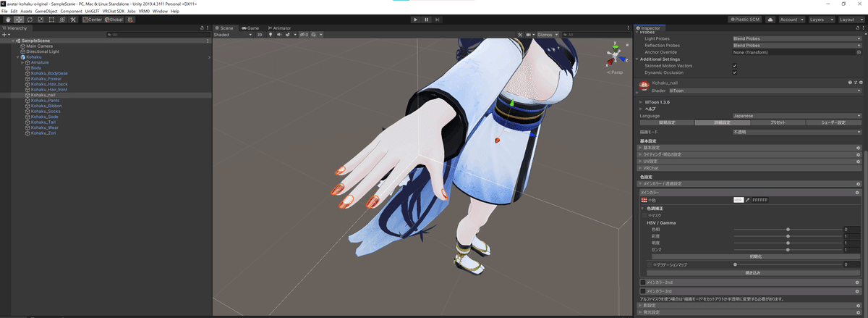The image size is (868, 318).
Task: Open the Layout dropdown
Action: [x=851, y=20]
